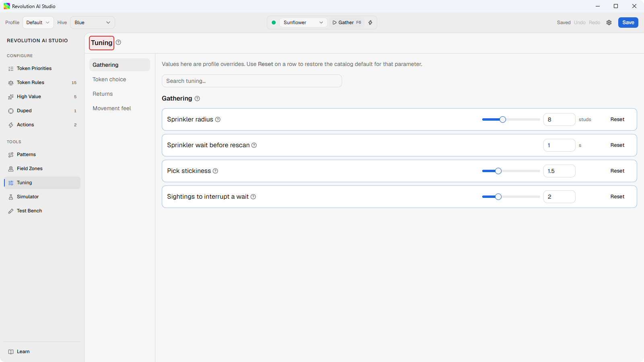
Task: Click the Sightings to interrupt slider handle
Action: click(x=498, y=197)
